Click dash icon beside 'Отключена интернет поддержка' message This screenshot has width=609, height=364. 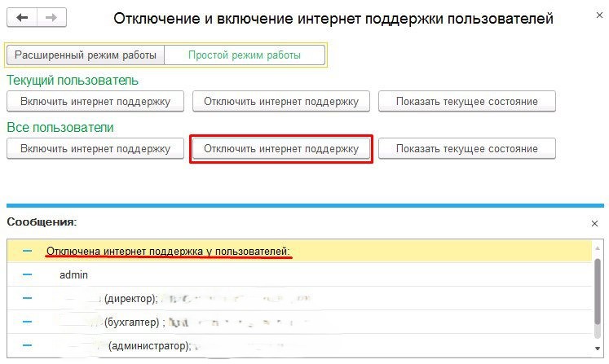[x=27, y=252]
